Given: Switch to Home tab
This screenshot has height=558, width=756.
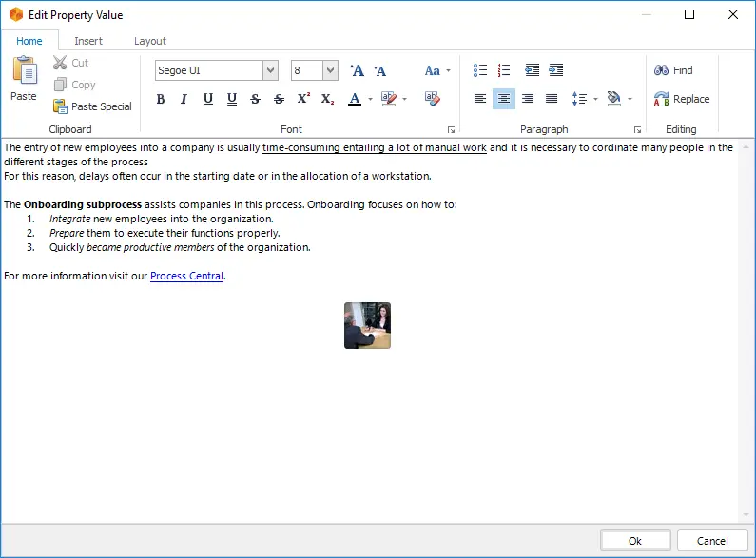Looking at the screenshot, I should pos(29,41).
